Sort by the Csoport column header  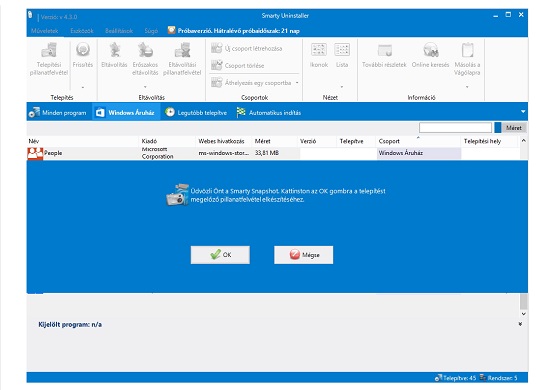[x=418, y=141]
